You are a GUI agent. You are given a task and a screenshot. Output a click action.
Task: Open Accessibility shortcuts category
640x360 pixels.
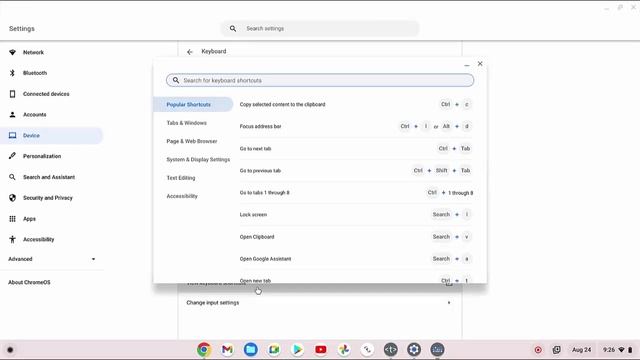coord(182,196)
